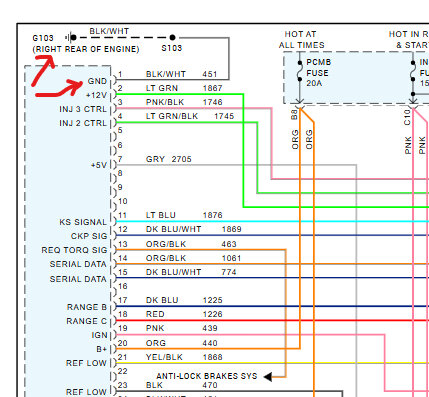Click the GRY 2705 wire label
This screenshot has width=429, height=397.
[x=169, y=159]
